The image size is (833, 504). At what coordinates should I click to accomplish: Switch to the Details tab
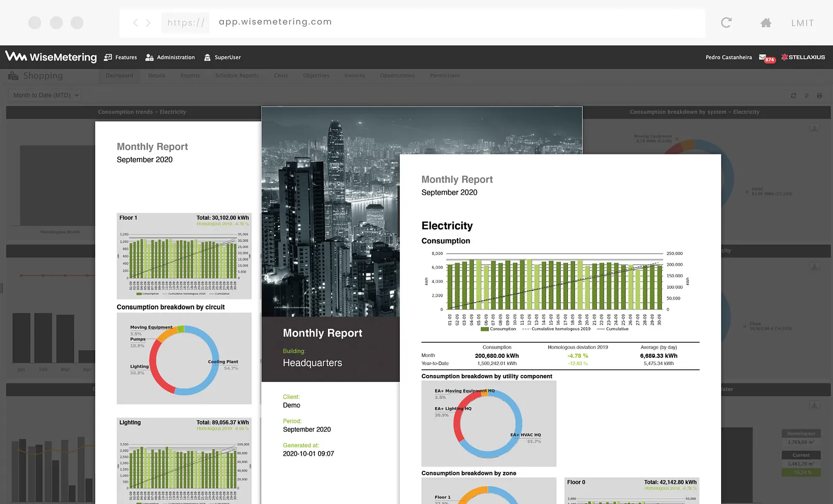pos(157,76)
